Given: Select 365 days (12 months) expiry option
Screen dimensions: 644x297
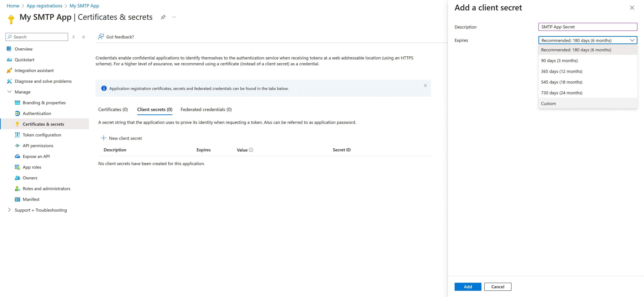Looking at the screenshot, I should click(x=588, y=71).
